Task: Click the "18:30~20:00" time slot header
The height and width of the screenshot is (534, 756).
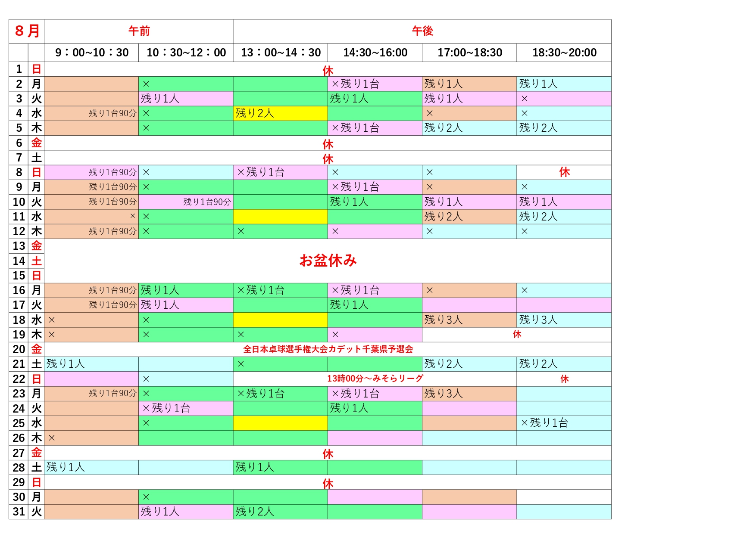Action: pos(564,53)
